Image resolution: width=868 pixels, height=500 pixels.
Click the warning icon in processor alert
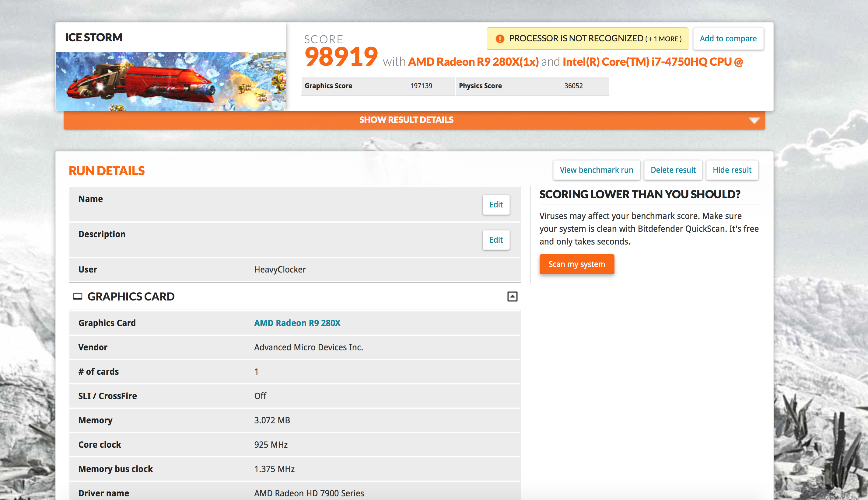coord(500,39)
